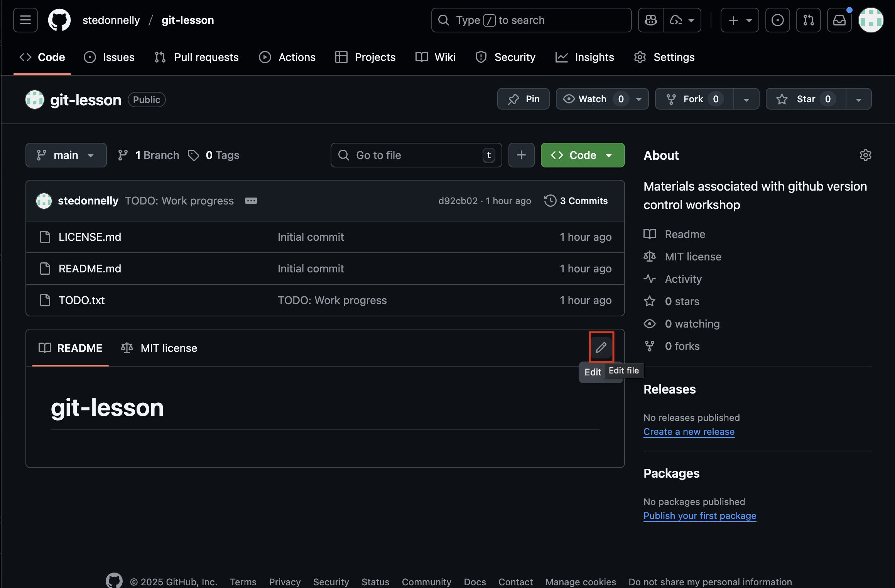
Task: Open the notifications inbox icon
Action: click(x=839, y=20)
